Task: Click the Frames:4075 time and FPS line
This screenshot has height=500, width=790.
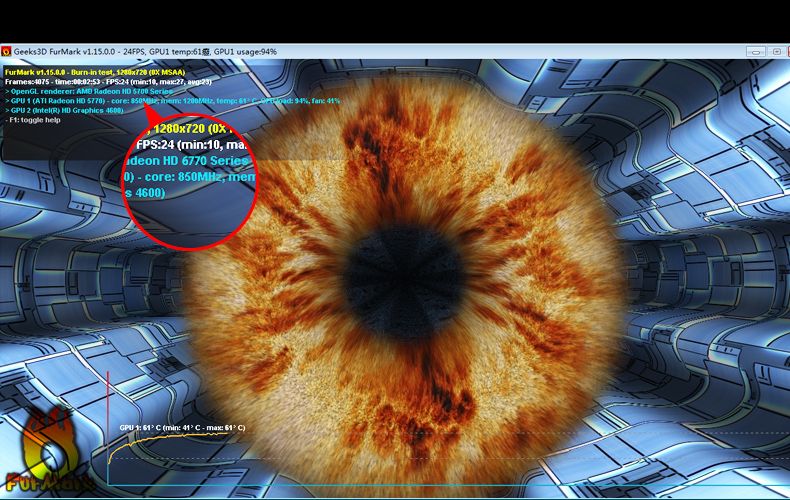Action: point(108,82)
